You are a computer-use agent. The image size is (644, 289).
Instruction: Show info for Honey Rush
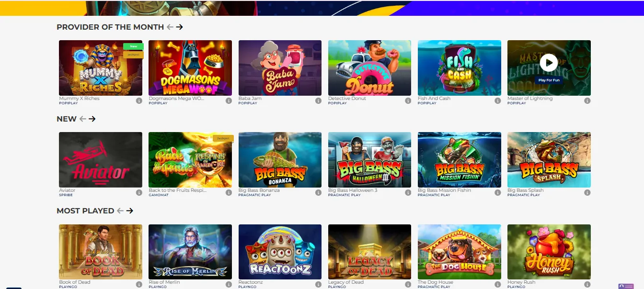[587, 285]
